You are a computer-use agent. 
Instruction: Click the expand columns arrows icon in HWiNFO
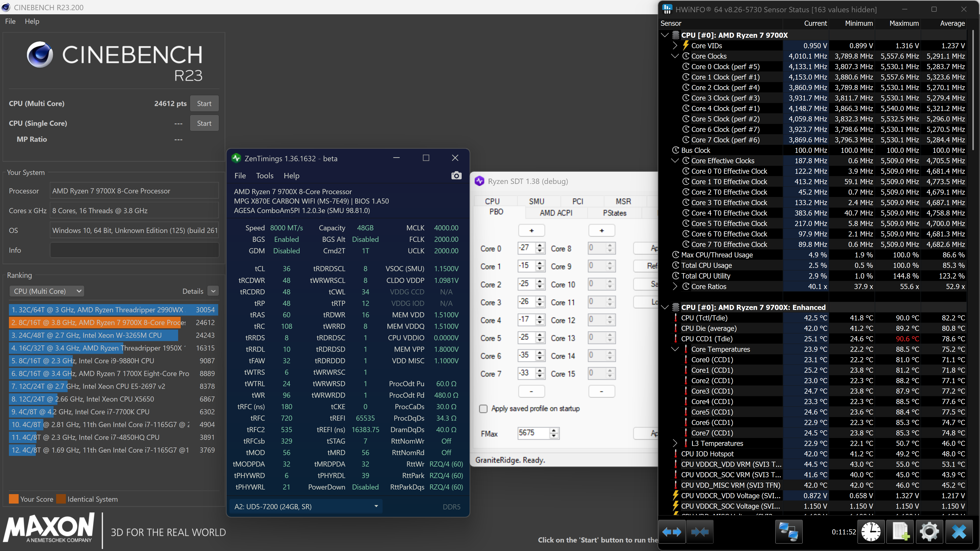point(672,532)
